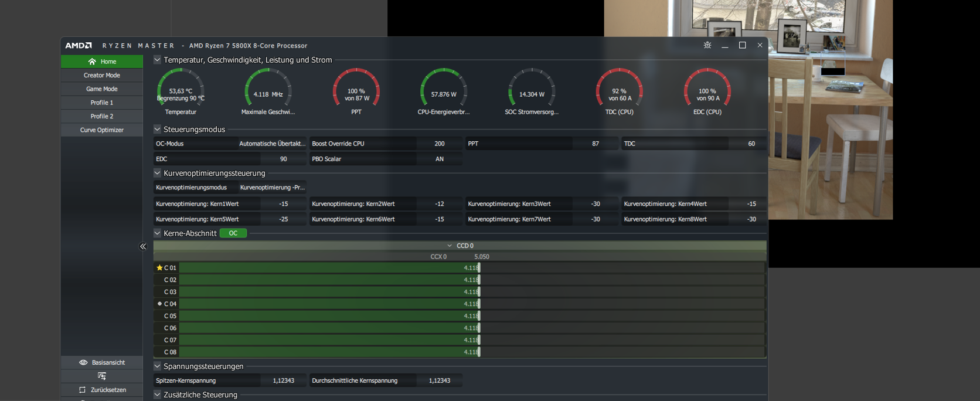
Task: Collapse the Kerne-Abschnitt section
Action: tap(157, 233)
